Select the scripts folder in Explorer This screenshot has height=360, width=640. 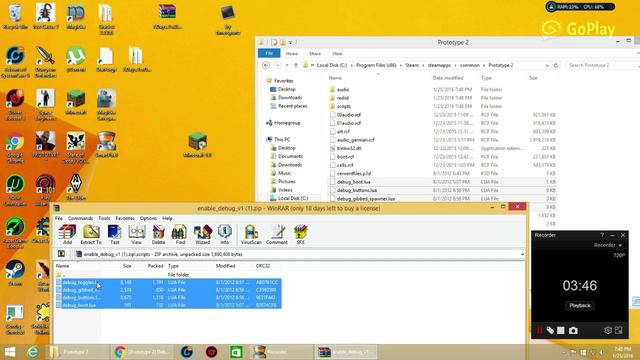344,106
